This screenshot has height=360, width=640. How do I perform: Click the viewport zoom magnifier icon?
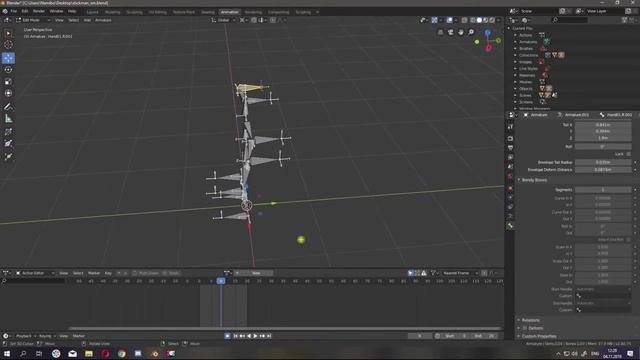pos(471,32)
